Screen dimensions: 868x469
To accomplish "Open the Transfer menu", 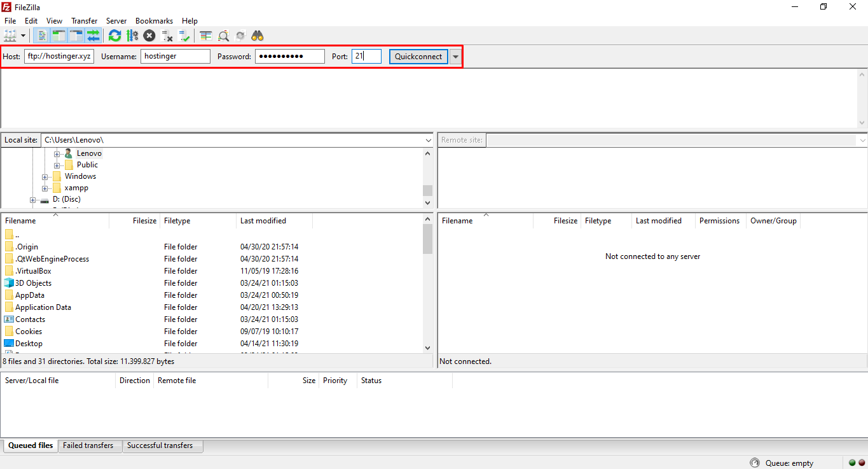I will tap(84, 20).
